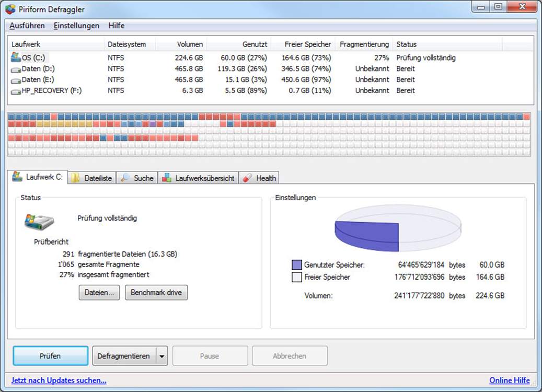The image size is (542, 392).
Task: Open the Jetzt nach Updates suchen link
Action: [59, 381]
